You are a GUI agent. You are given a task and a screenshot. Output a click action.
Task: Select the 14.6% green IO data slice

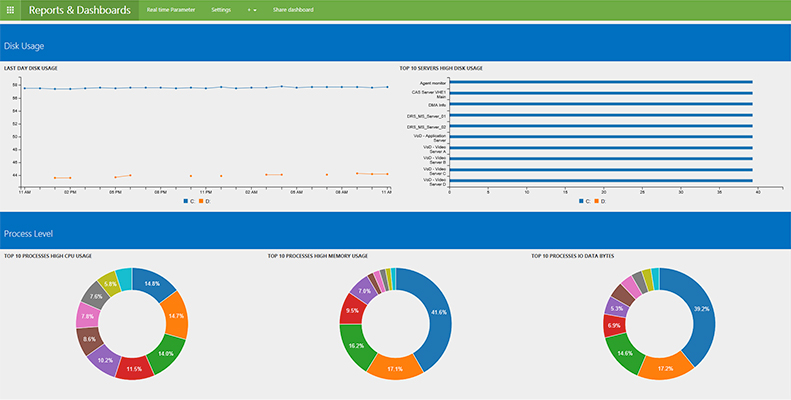[x=623, y=353]
